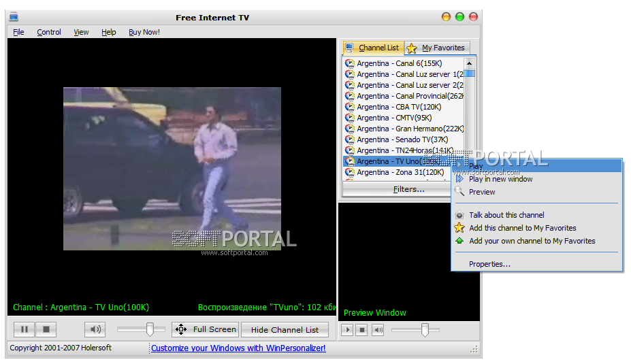Click the application icon in title bar
The height and width of the screenshot is (364, 631).
(x=14, y=17)
